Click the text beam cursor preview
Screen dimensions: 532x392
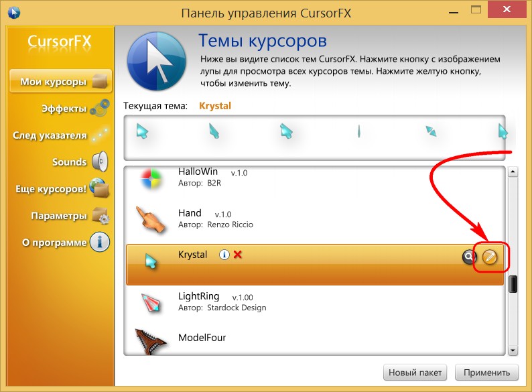tap(358, 131)
